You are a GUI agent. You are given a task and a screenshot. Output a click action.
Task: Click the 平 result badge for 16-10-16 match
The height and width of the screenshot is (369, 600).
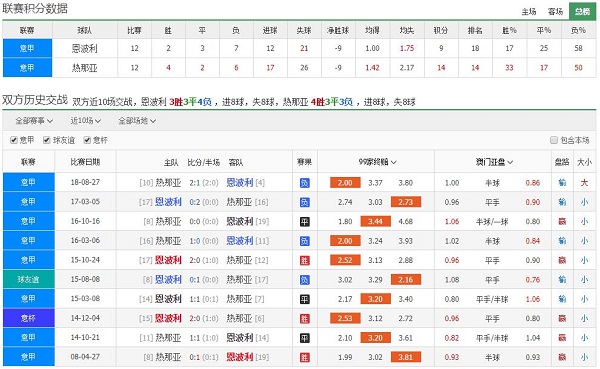tap(305, 222)
